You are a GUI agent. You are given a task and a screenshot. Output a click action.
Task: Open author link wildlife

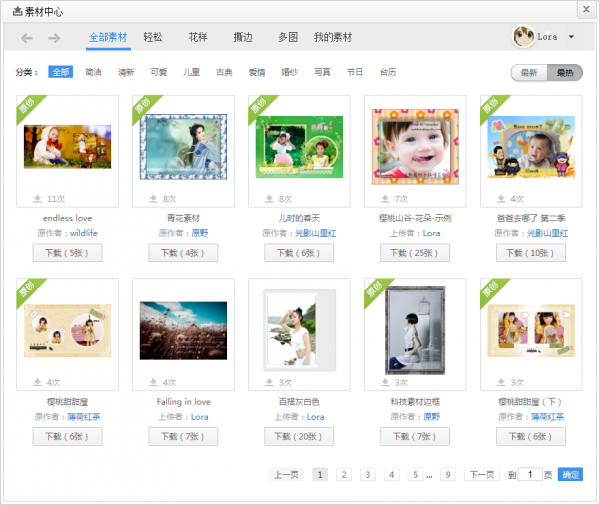click(x=84, y=233)
